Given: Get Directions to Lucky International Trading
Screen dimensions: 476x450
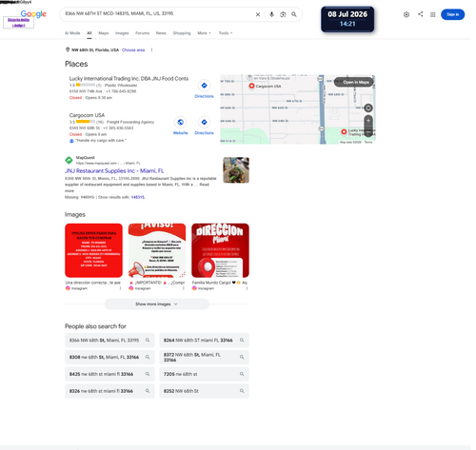Looking at the screenshot, I should click(204, 88).
